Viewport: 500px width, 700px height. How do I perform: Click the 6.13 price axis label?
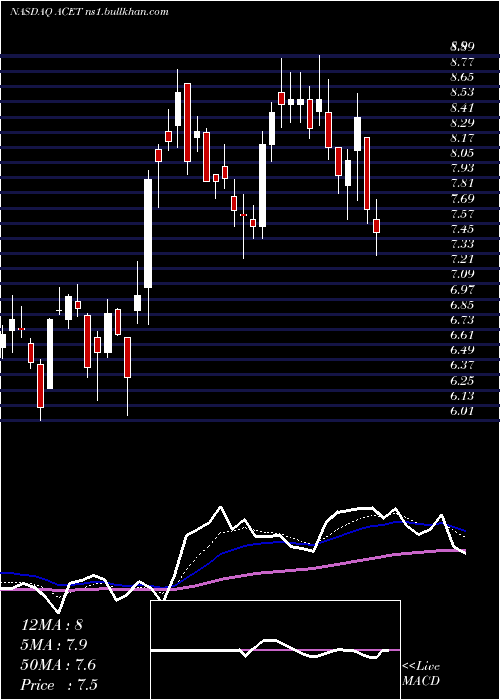(462, 396)
